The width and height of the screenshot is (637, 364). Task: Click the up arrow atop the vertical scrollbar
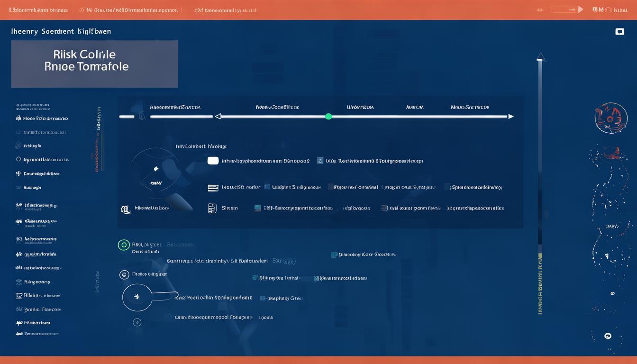coord(540,57)
